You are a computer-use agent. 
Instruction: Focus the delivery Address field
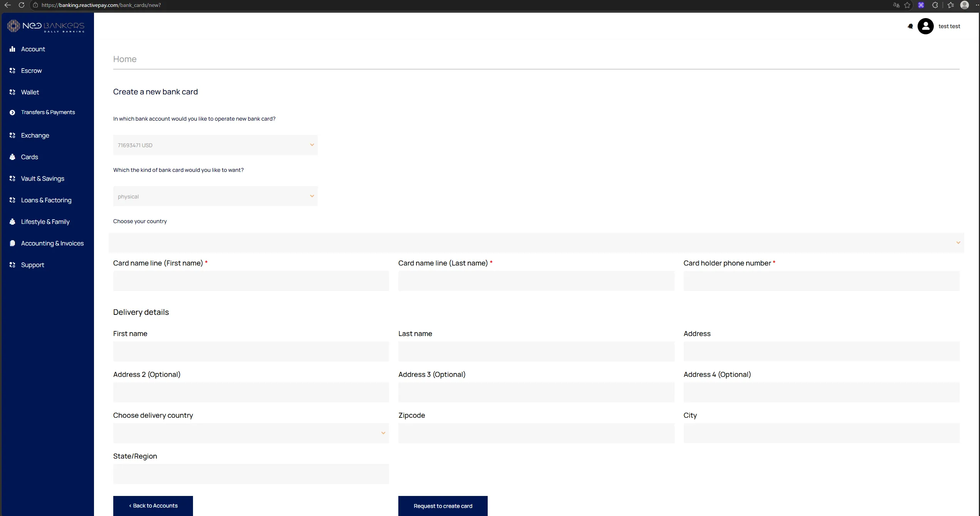tap(822, 351)
